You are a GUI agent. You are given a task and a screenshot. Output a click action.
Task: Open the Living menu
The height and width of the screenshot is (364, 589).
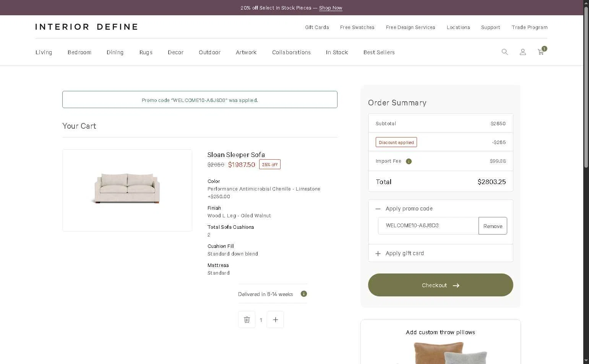[44, 52]
